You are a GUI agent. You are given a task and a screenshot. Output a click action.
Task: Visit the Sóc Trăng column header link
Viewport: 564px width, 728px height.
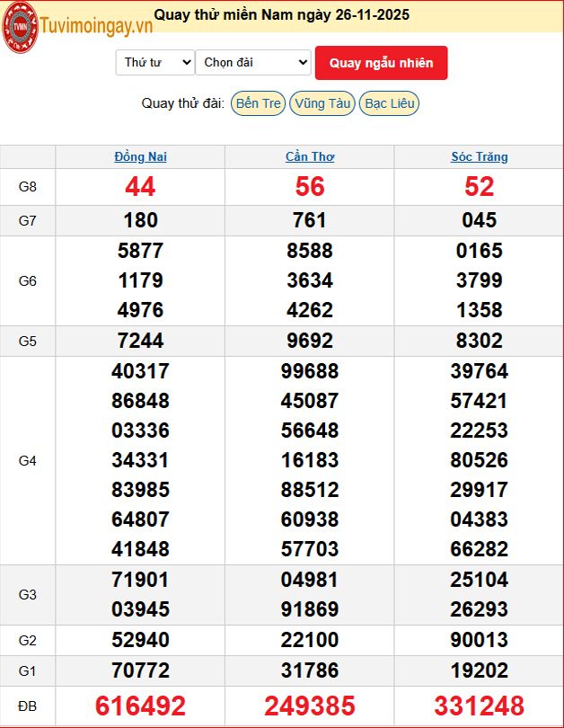pyautogui.click(x=480, y=156)
